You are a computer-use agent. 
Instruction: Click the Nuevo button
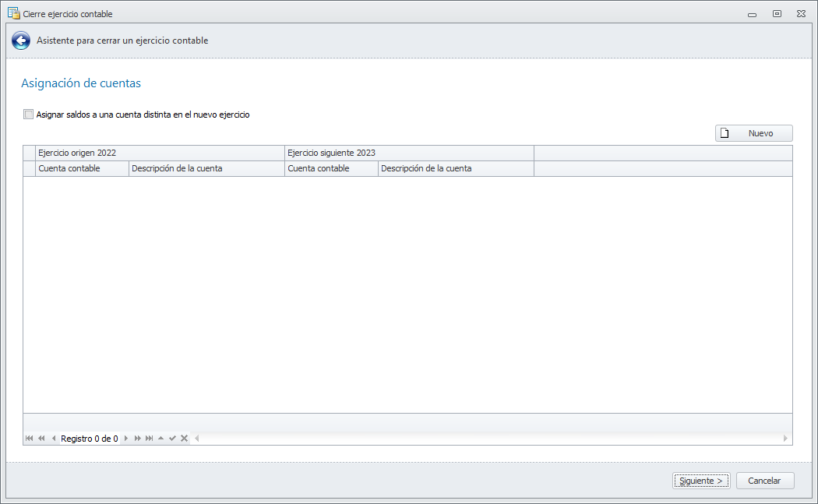[x=753, y=133]
